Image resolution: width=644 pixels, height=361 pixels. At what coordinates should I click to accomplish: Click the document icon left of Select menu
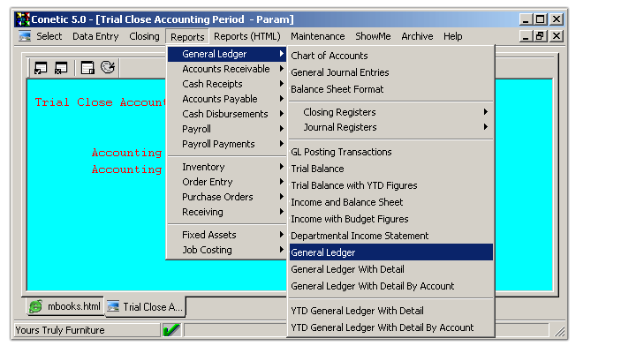click(x=25, y=36)
